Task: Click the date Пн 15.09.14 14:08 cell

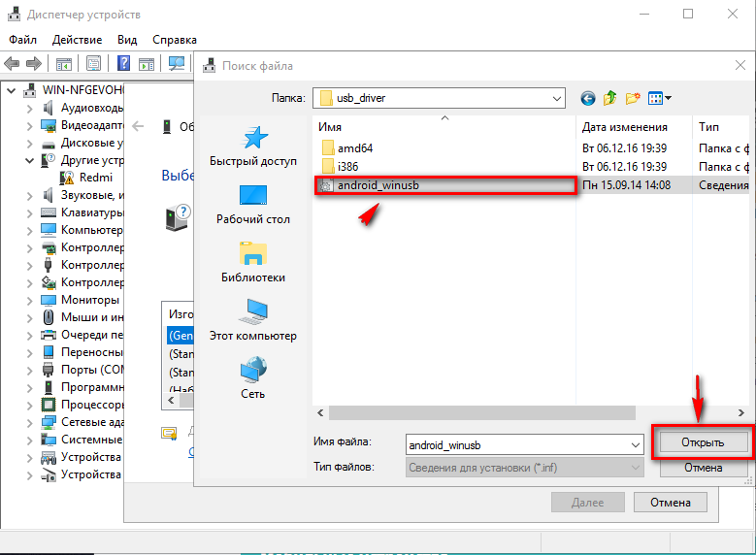Action: (x=626, y=185)
